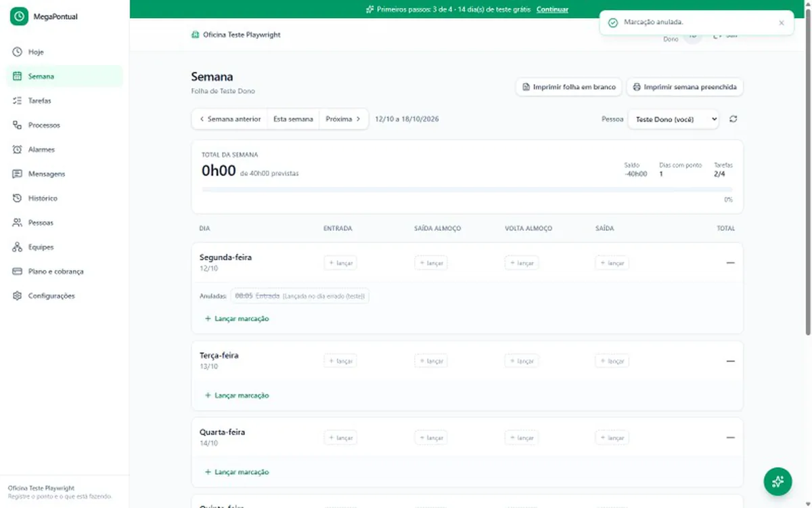The image size is (812, 508).
Task: Go to Semana anterior
Action: (x=230, y=119)
